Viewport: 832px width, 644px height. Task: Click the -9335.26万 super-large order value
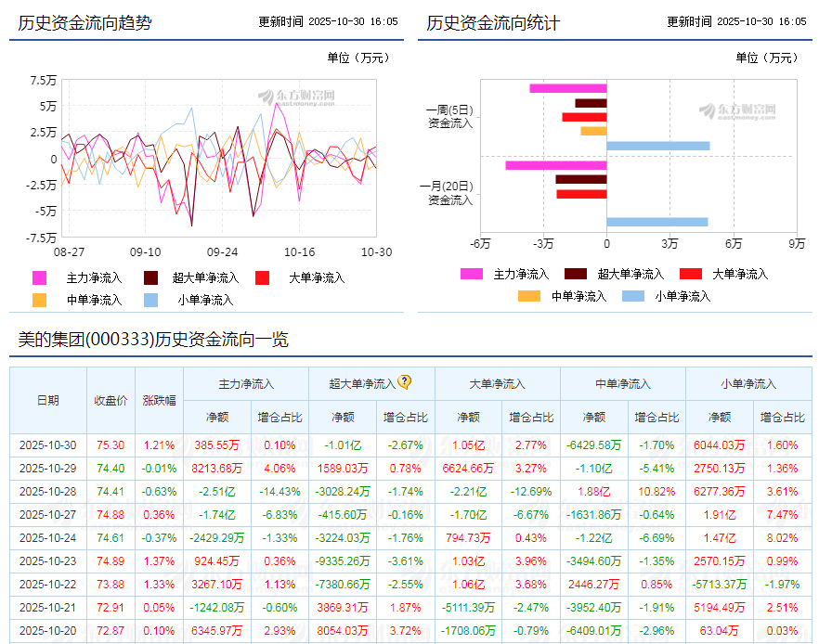(343, 561)
